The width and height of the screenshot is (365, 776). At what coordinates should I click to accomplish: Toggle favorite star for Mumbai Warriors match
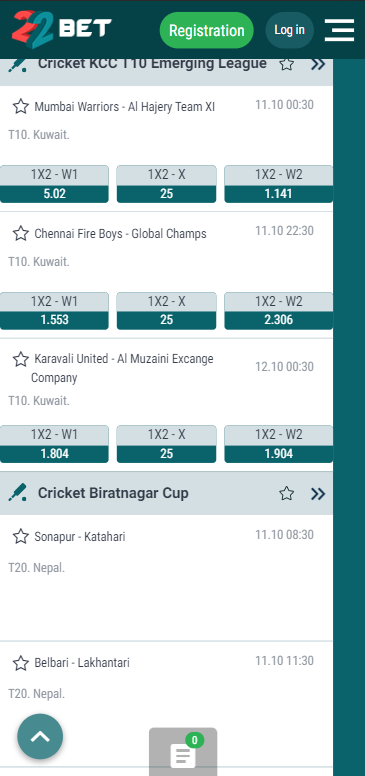click(x=20, y=106)
